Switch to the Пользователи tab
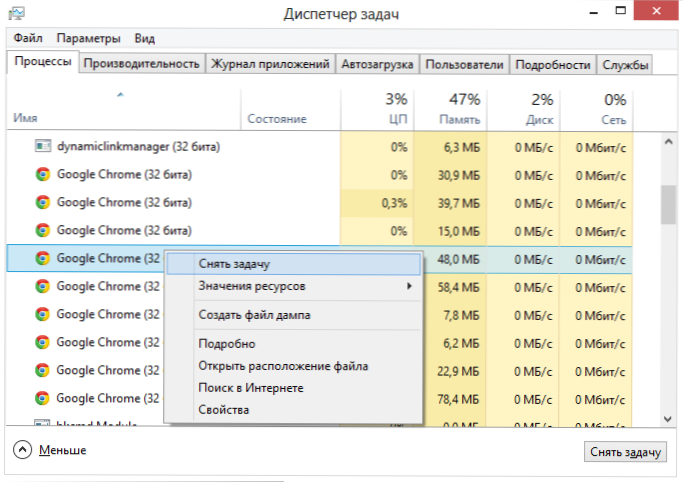 [464, 64]
